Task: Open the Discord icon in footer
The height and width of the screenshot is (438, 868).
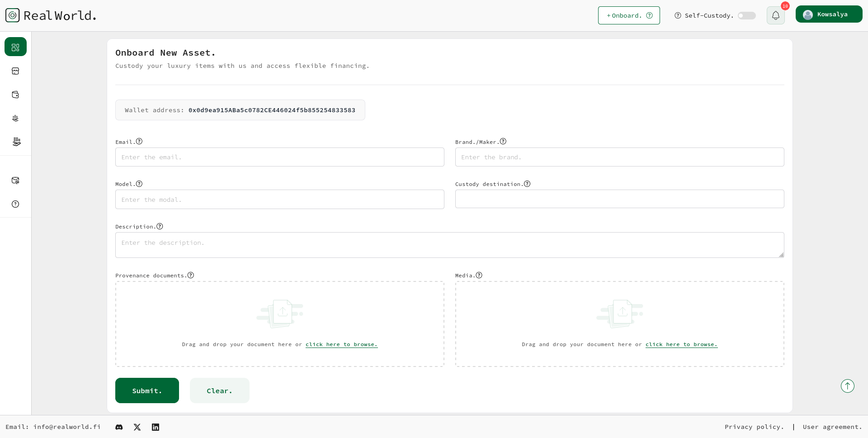Action: click(x=119, y=427)
